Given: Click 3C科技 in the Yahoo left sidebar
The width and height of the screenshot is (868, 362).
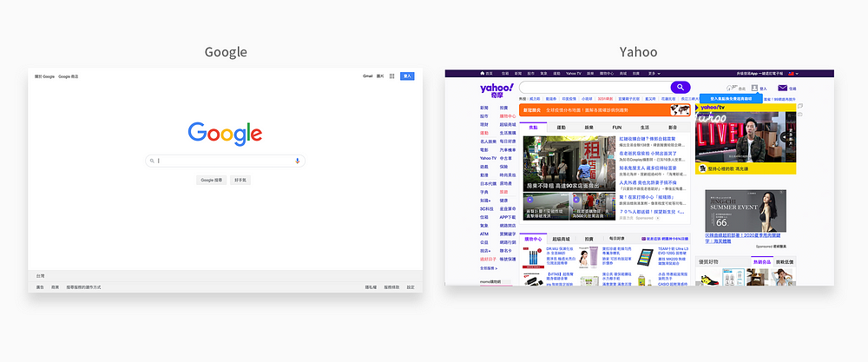Looking at the screenshot, I should 486,208.
